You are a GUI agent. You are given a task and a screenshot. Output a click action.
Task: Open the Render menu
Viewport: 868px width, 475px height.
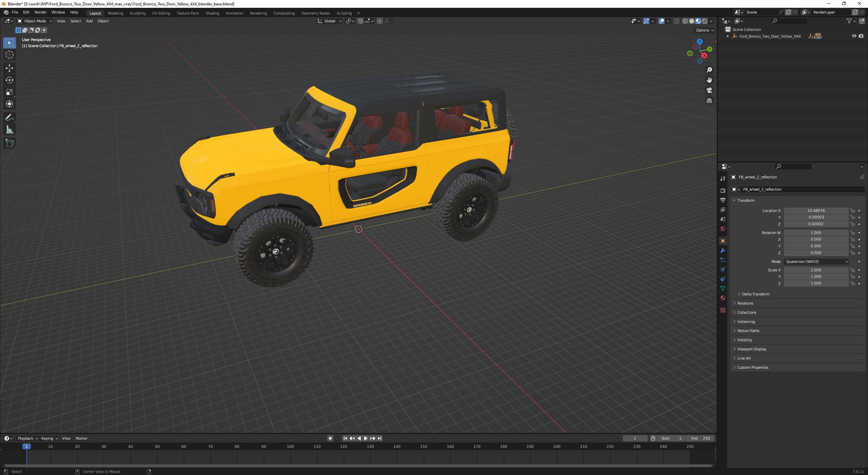tap(40, 12)
